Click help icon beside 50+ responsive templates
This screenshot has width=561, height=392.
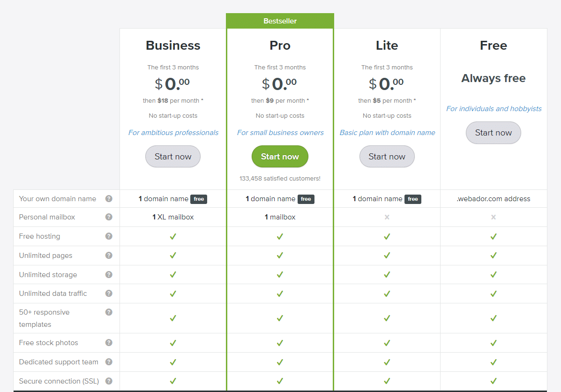pyautogui.click(x=109, y=312)
